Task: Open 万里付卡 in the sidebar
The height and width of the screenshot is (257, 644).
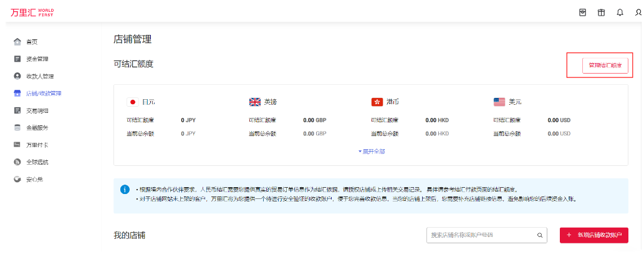Action: 37,145
